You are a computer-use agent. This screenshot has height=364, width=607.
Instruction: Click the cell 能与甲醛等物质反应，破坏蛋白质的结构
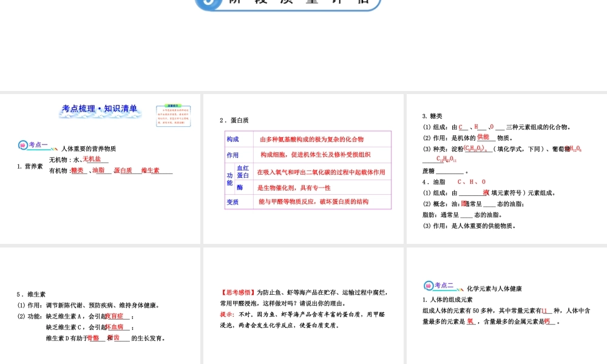322,202
